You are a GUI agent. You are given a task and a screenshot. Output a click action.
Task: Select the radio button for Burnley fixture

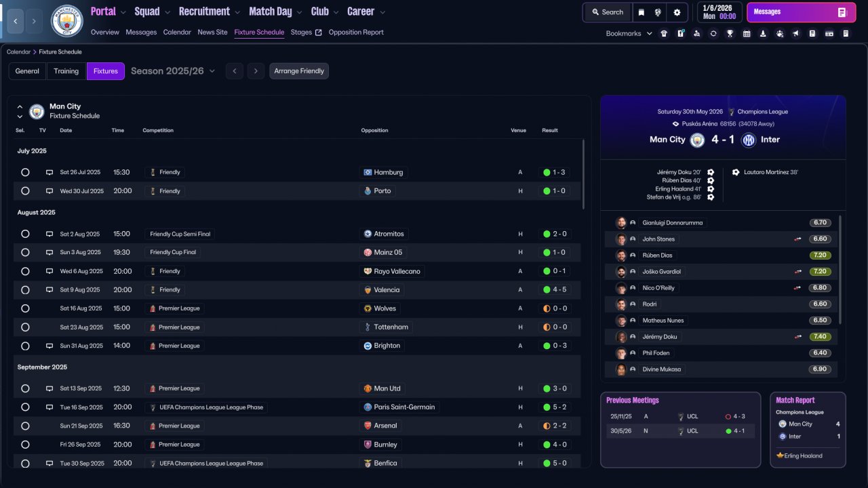[25, 445]
